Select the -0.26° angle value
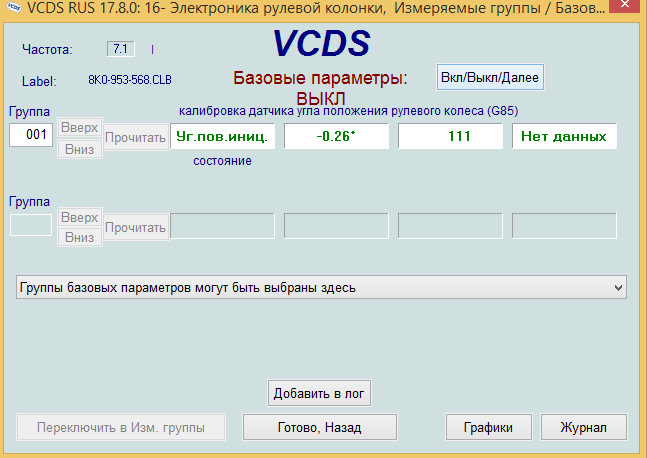The image size is (647, 458). tap(336, 136)
